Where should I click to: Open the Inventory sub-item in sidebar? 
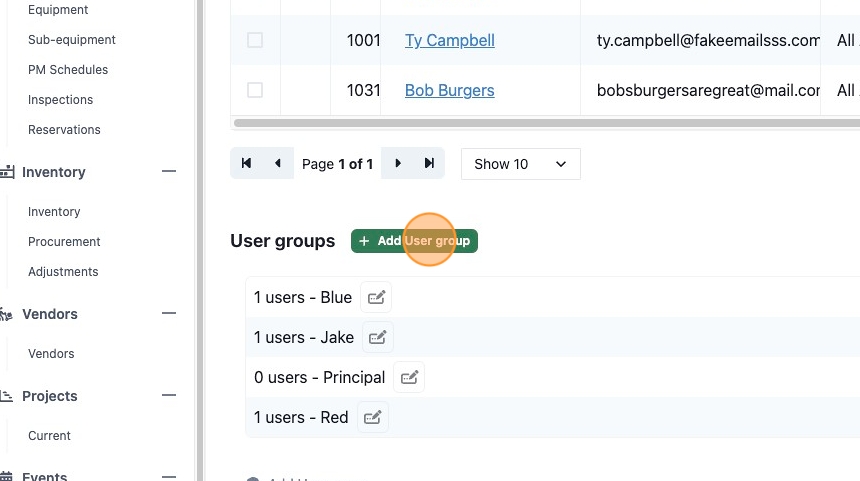(54, 212)
